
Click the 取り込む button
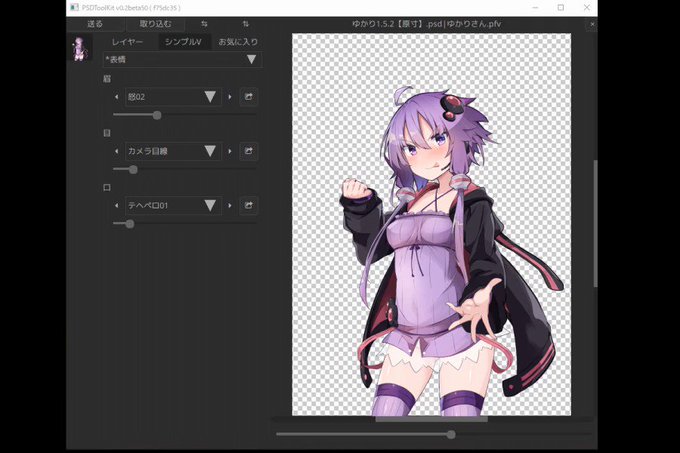coord(155,24)
